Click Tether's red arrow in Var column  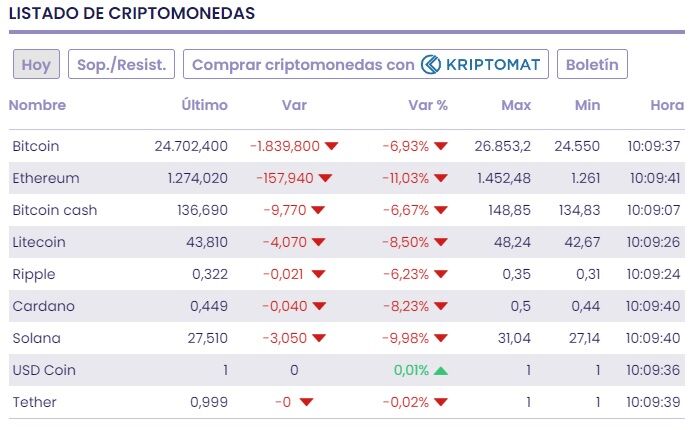pyautogui.click(x=307, y=402)
